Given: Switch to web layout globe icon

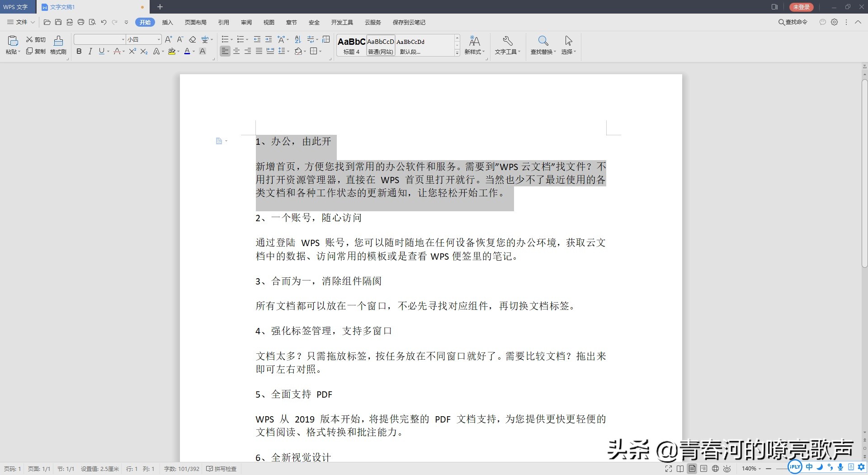Looking at the screenshot, I should (715, 469).
